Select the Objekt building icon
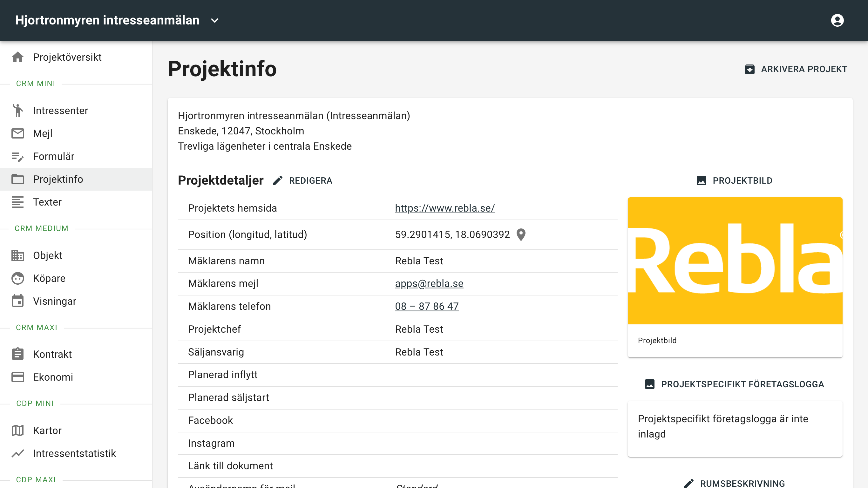Viewport: 868px width, 488px height. click(18, 255)
